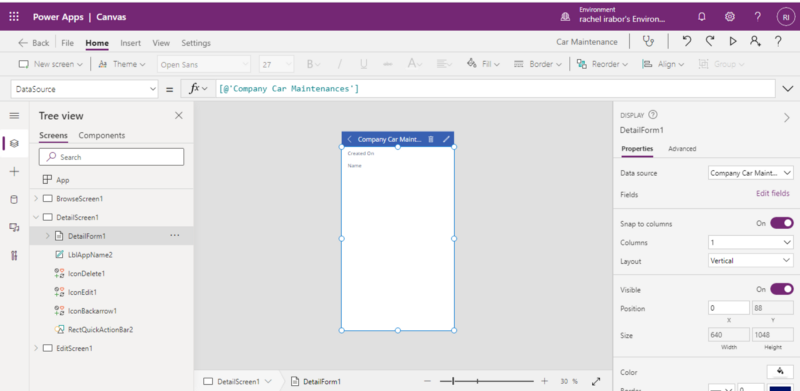Open the Insert tab
800x391 pixels.
tap(131, 43)
